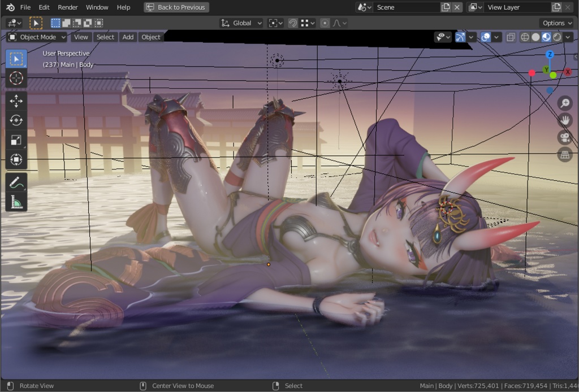Screen dimensions: 579x392
Task: Open the Render menu
Action: point(67,7)
